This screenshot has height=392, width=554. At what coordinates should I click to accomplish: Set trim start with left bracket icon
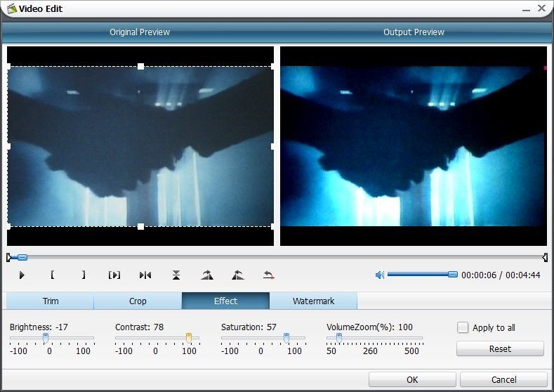click(52, 275)
